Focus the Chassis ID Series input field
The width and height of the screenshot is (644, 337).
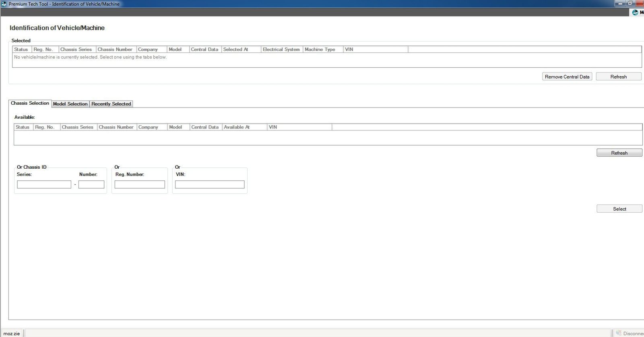[x=44, y=184]
